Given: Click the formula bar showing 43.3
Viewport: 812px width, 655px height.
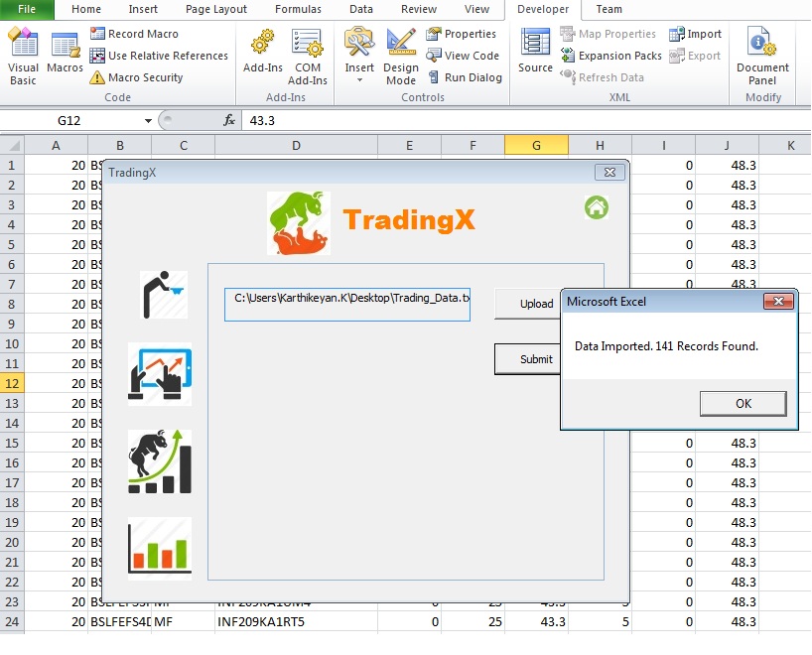Looking at the screenshot, I should (526, 121).
